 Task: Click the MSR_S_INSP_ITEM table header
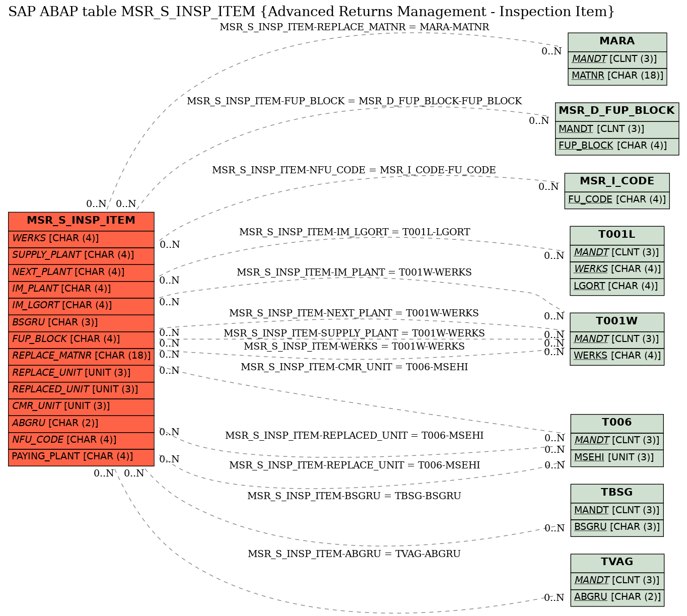pos(81,221)
